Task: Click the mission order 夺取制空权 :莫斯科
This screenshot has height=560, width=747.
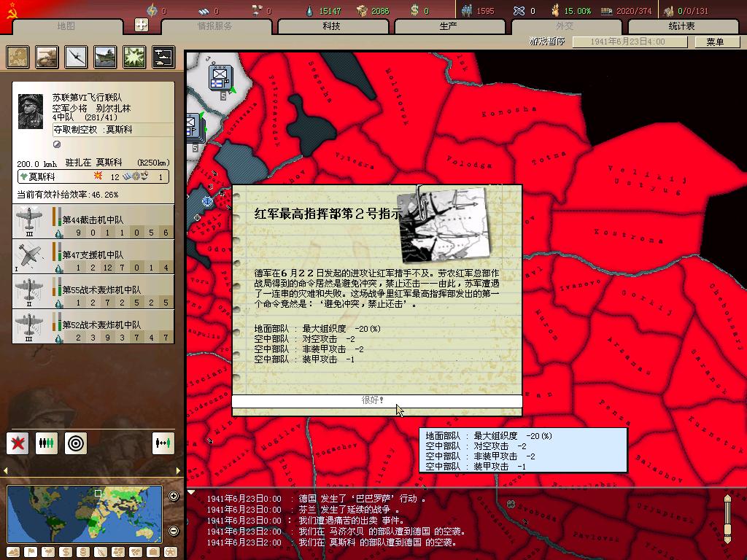Action: tap(113, 130)
